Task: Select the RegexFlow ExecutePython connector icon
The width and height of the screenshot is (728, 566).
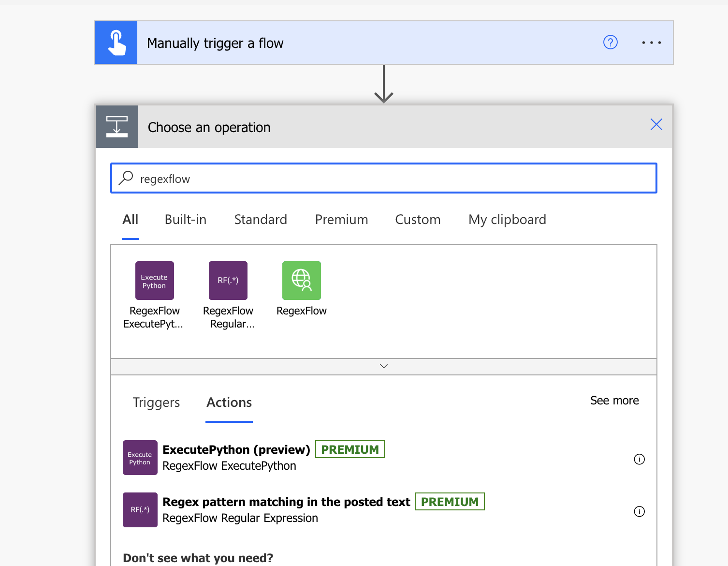Action: 154,281
